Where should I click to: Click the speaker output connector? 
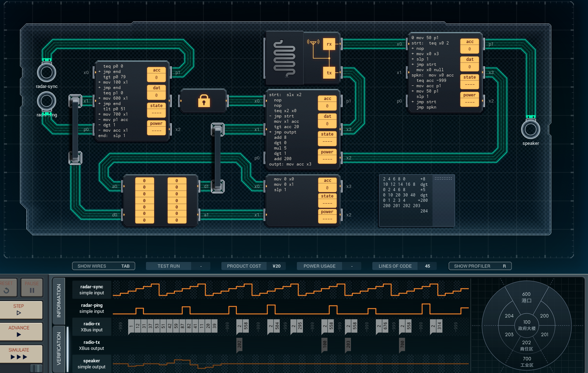[530, 129]
